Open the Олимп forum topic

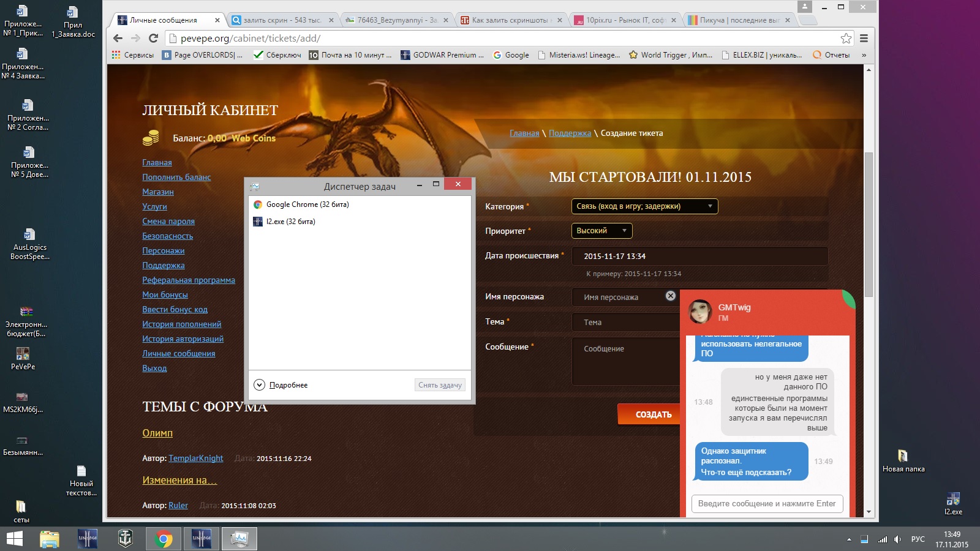[157, 433]
